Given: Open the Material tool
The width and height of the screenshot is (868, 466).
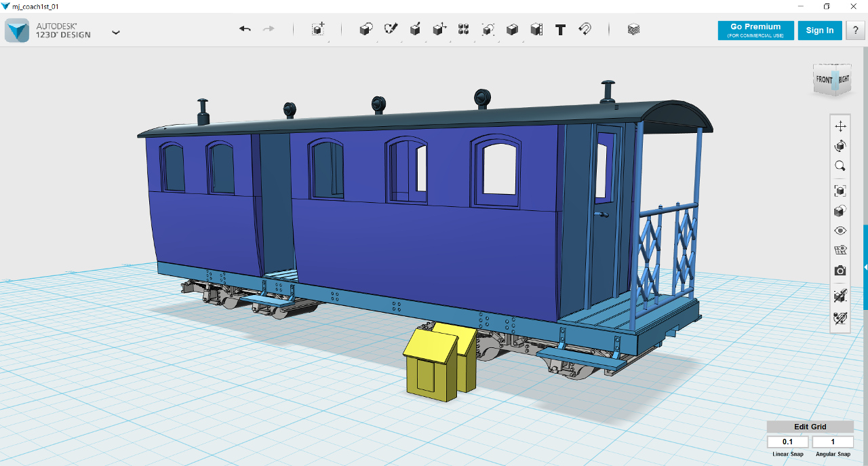Looking at the screenshot, I should coord(633,29).
